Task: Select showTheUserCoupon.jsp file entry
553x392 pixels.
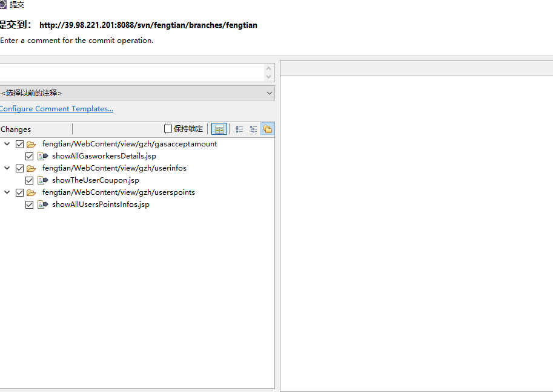Action: [x=95, y=180]
